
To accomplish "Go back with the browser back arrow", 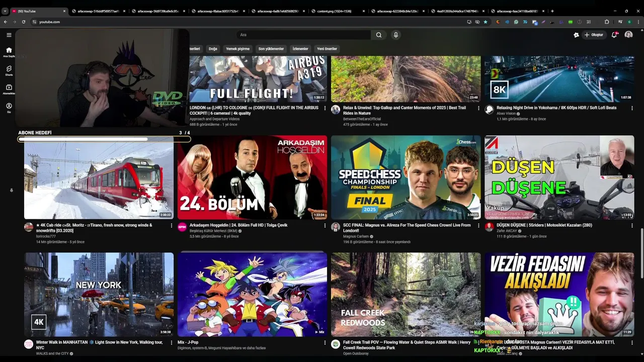I will tap(6, 22).
